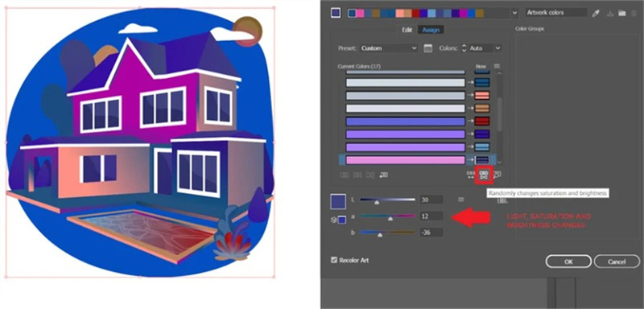
Task: Expand the harmony rules dropdown arrow
Action: coord(515,13)
